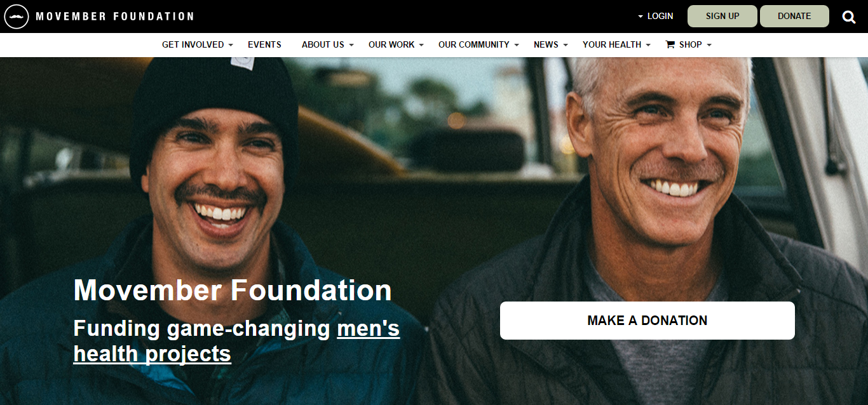The height and width of the screenshot is (405, 868).
Task: Click the Make a Donation button
Action: point(648,321)
